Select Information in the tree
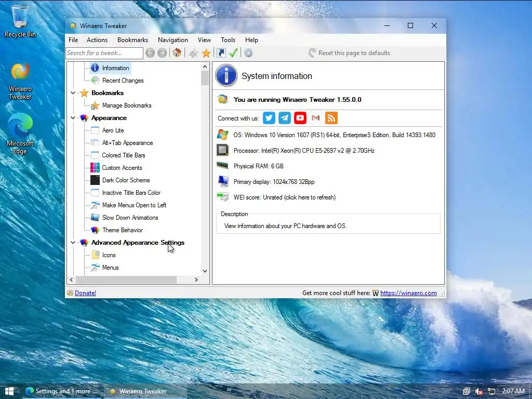This screenshot has height=399, width=532. [115, 68]
